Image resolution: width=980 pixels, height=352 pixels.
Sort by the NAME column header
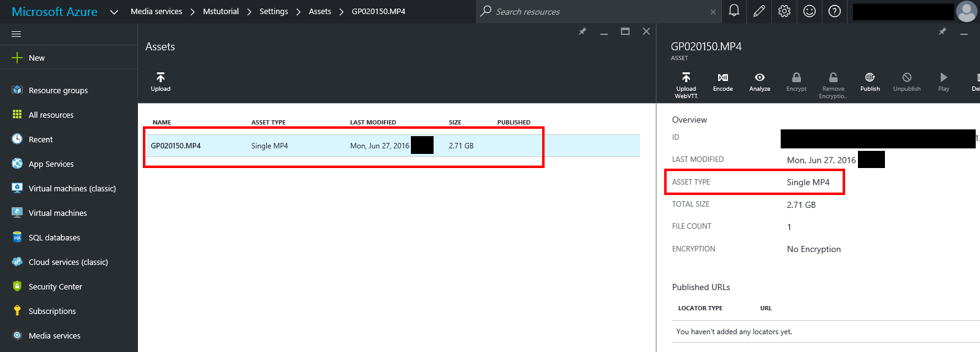(x=162, y=122)
